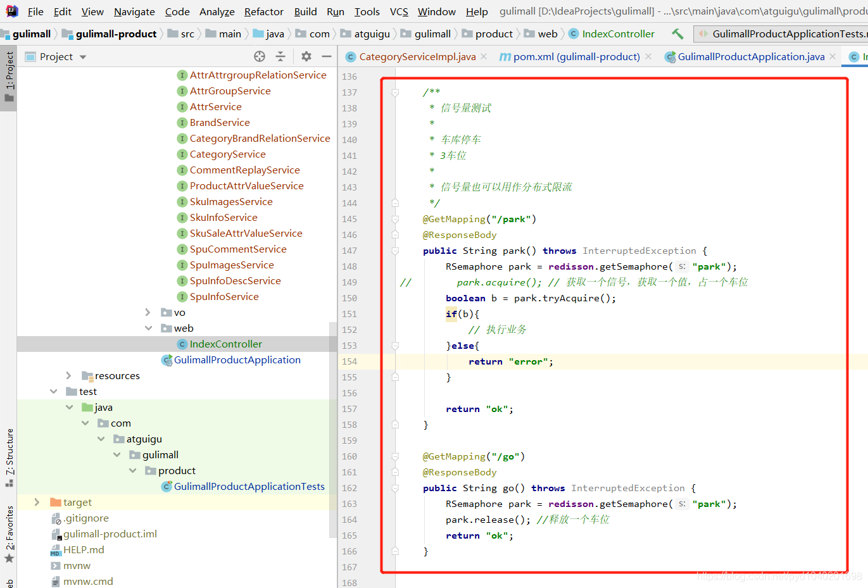Click the HELP.md markdown file icon
Viewport: 868px width, 588px height.
56,550
